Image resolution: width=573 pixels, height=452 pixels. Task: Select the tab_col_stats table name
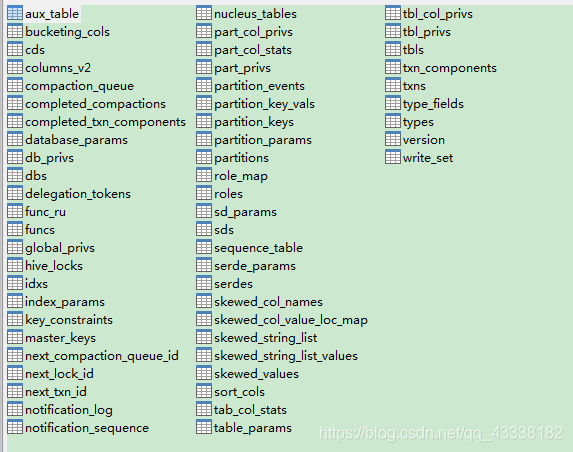click(x=250, y=410)
